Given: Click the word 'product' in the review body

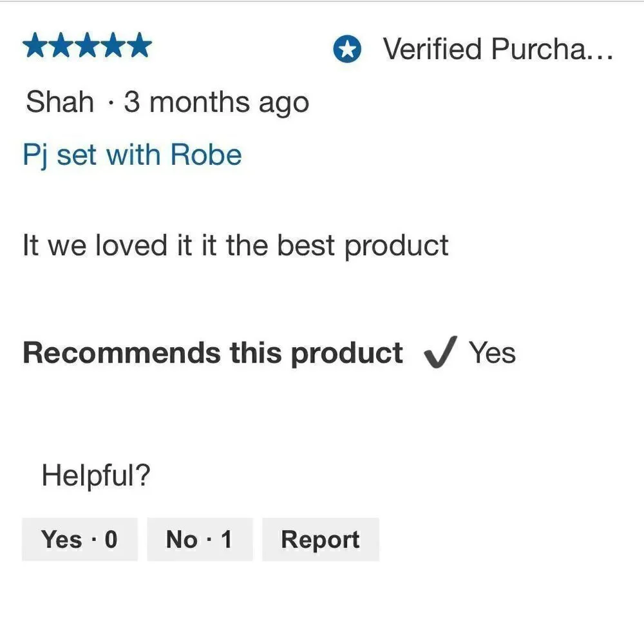Looking at the screenshot, I should (396, 247).
